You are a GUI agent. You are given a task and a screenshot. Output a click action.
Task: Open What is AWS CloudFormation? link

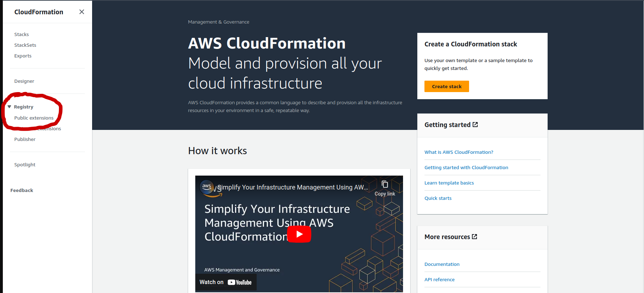(459, 152)
